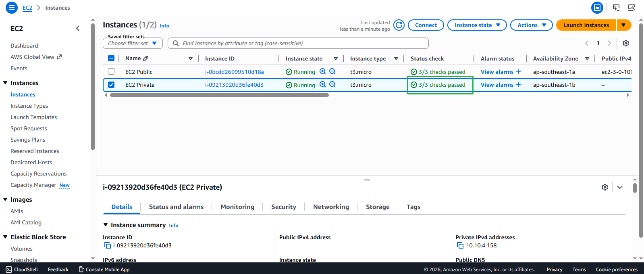The image size is (644, 274).
Task: Go to next page of instances
Action: (x=609, y=43)
